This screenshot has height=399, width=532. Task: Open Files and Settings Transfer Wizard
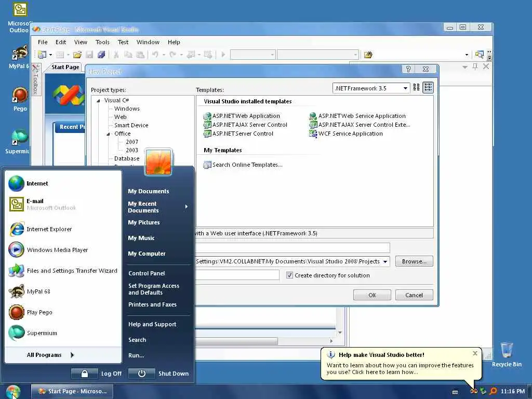[x=63, y=271]
